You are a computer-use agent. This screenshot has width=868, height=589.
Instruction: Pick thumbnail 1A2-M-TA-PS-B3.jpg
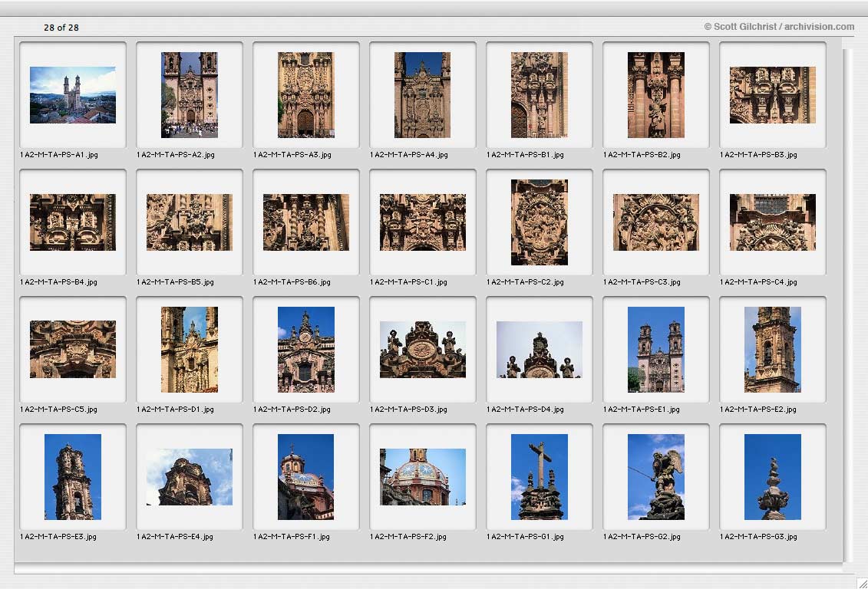tap(773, 94)
